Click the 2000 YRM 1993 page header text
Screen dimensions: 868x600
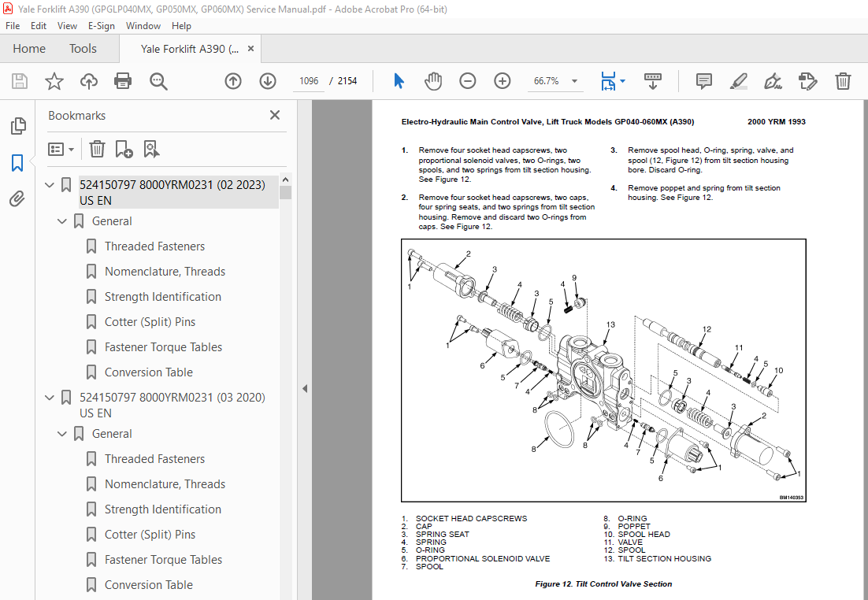coord(776,122)
